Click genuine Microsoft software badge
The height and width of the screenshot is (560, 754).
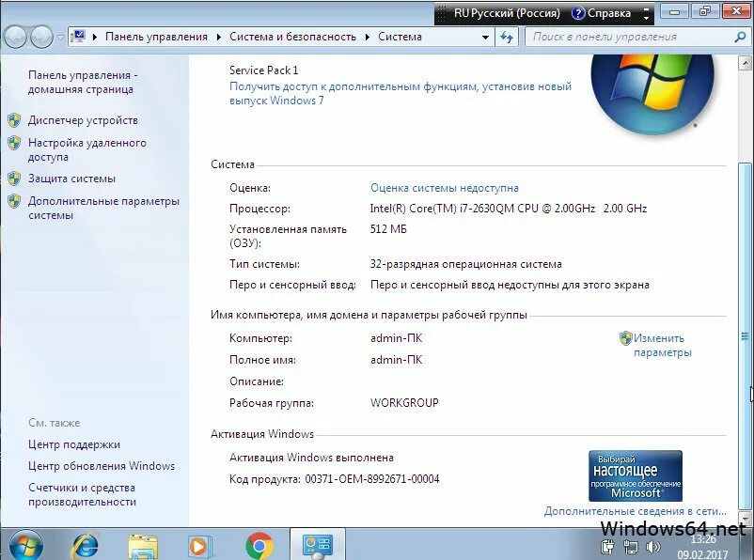(x=636, y=475)
